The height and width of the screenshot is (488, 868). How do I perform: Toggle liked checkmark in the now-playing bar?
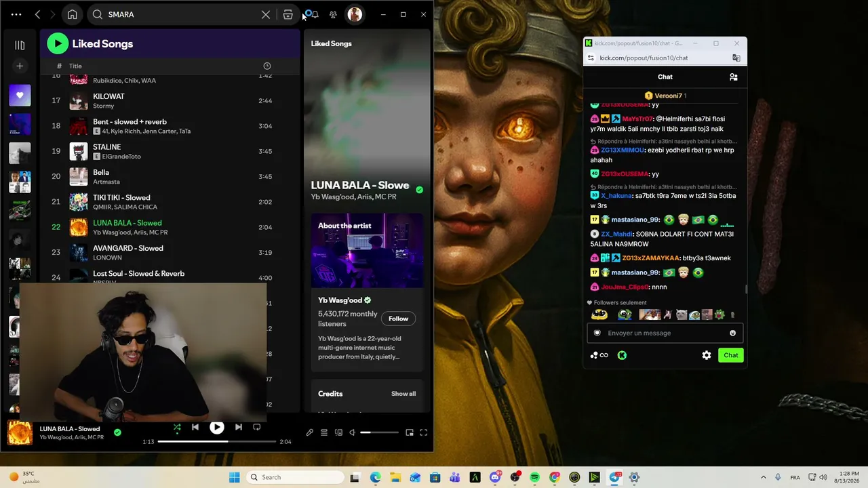point(117,432)
